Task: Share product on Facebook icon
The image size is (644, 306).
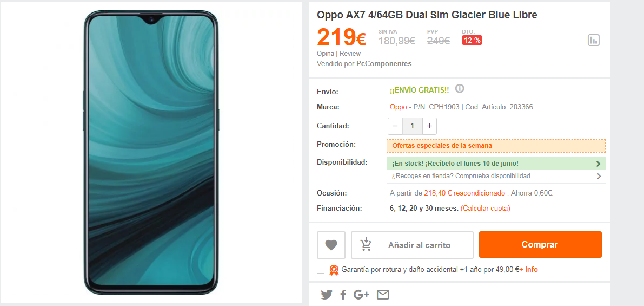Action: point(343,295)
